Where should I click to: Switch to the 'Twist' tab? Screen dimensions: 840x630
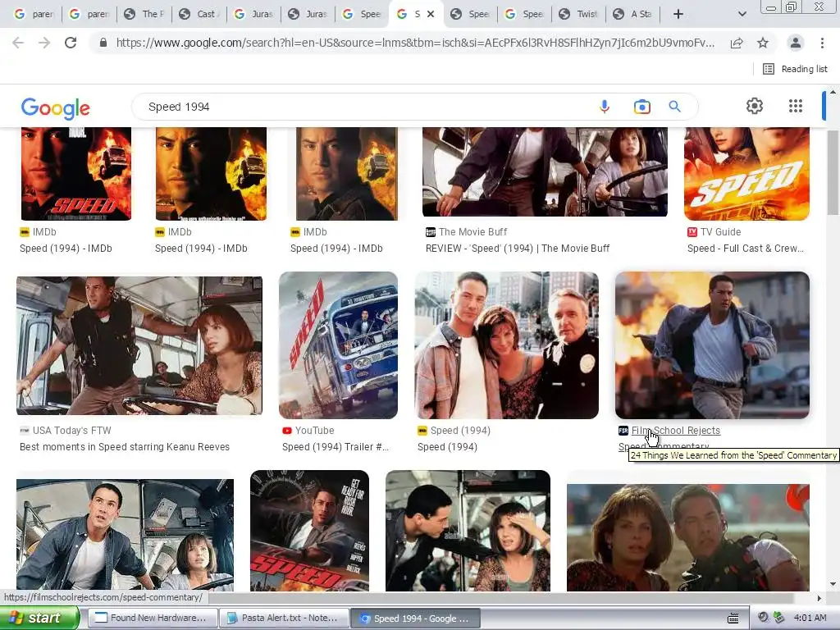tap(579, 14)
